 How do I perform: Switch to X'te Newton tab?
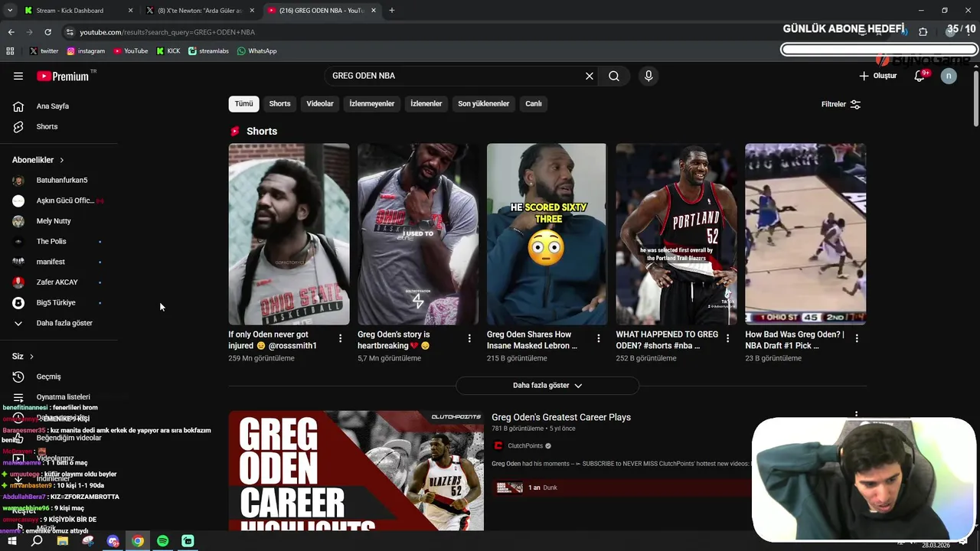201,11
